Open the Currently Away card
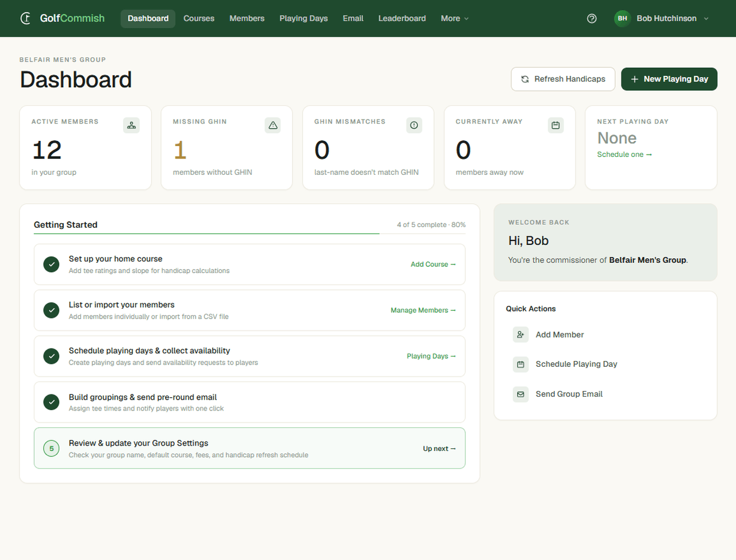This screenshot has width=736, height=560. coord(509,148)
